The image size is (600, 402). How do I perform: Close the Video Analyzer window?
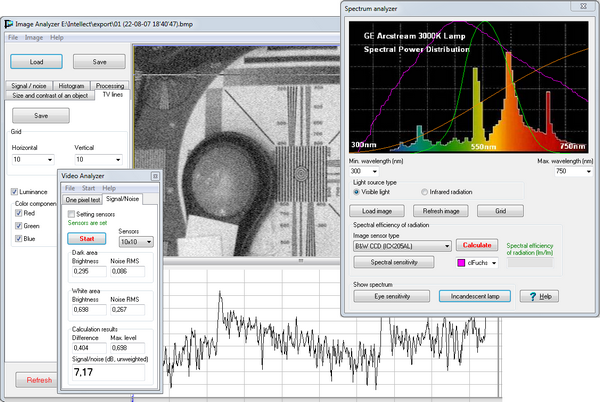(x=155, y=176)
